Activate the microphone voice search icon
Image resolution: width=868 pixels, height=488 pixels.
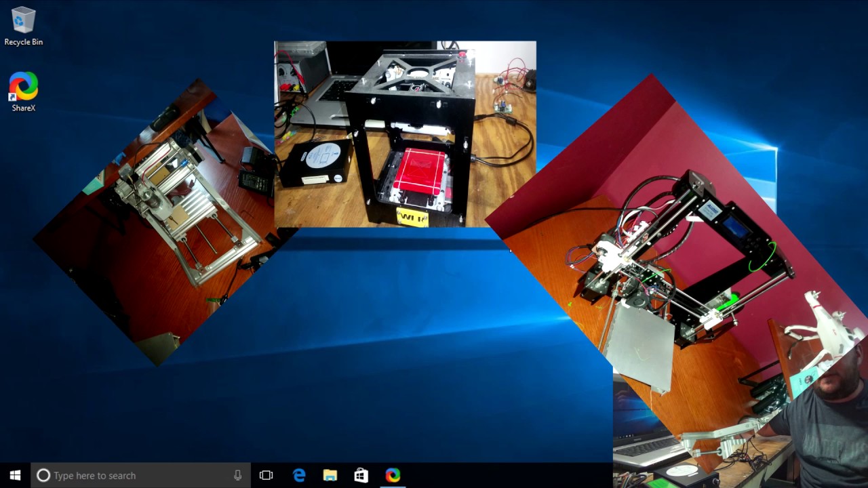(237, 475)
